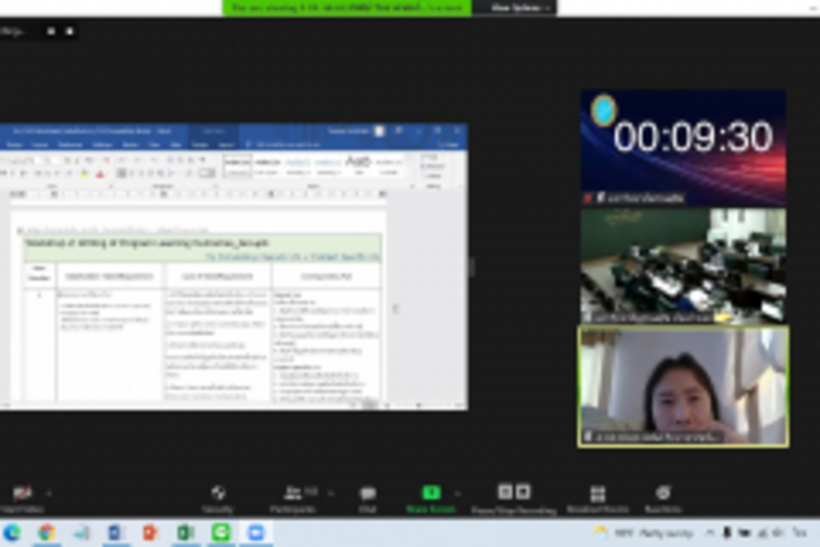Image resolution: width=820 pixels, height=547 pixels.
Task: Apply the Title style in gallery
Action: point(358,166)
